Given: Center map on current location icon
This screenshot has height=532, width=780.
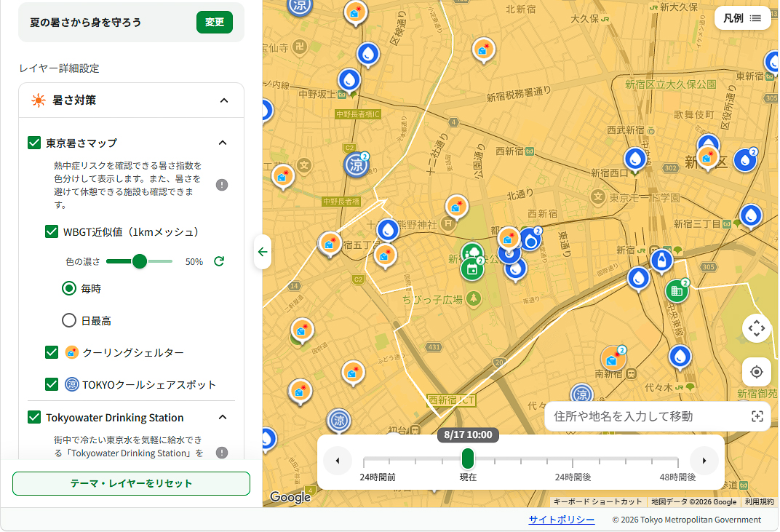Looking at the screenshot, I should 757,372.
